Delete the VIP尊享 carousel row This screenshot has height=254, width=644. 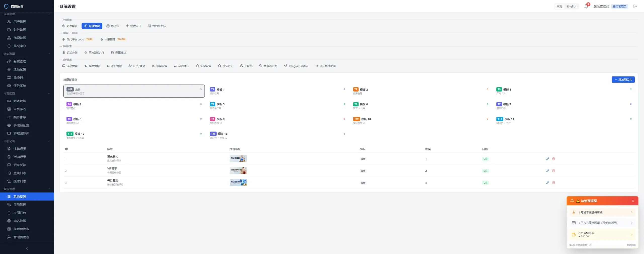tap(553, 171)
